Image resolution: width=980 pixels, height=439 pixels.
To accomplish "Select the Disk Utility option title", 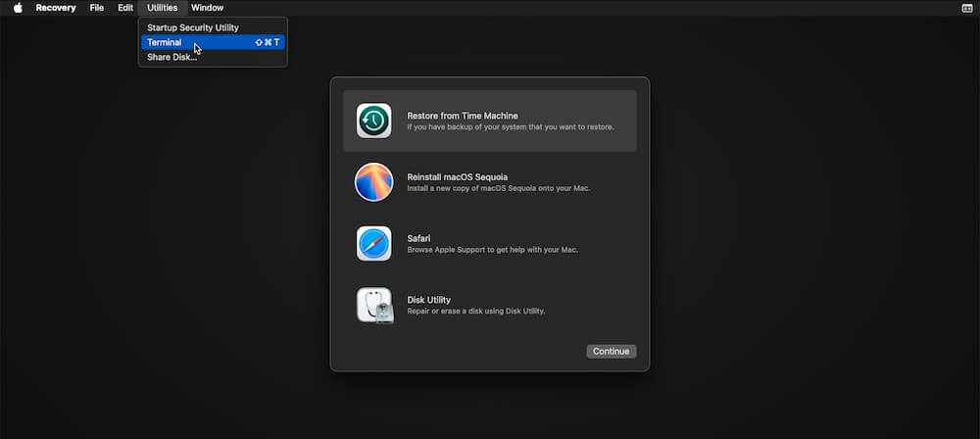I will tap(429, 300).
